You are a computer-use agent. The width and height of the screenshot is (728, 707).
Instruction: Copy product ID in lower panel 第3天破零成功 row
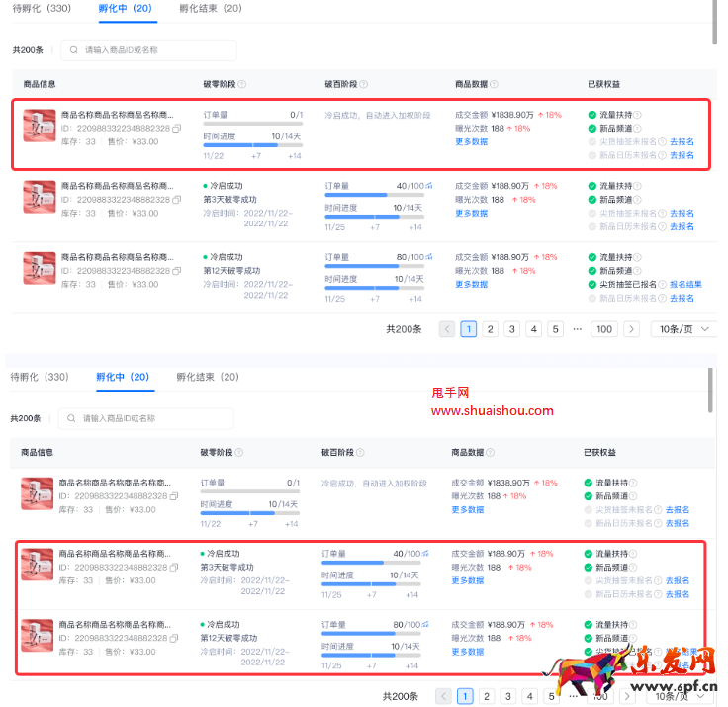pyautogui.click(x=174, y=568)
